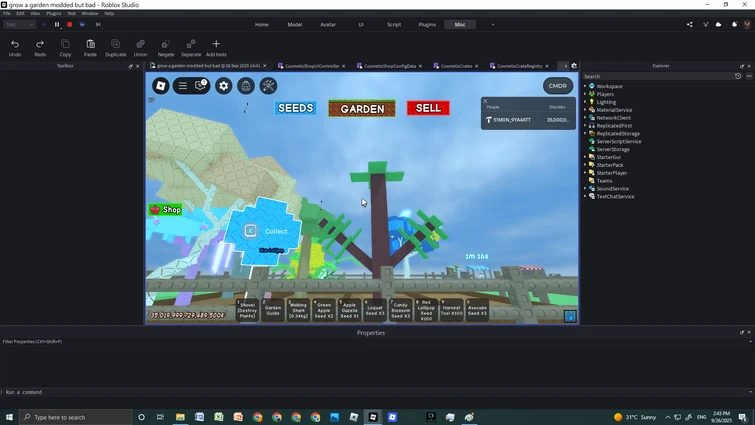The height and width of the screenshot is (425, 755).
Task: Click the Redo tool
Action: tap(40, 48)
